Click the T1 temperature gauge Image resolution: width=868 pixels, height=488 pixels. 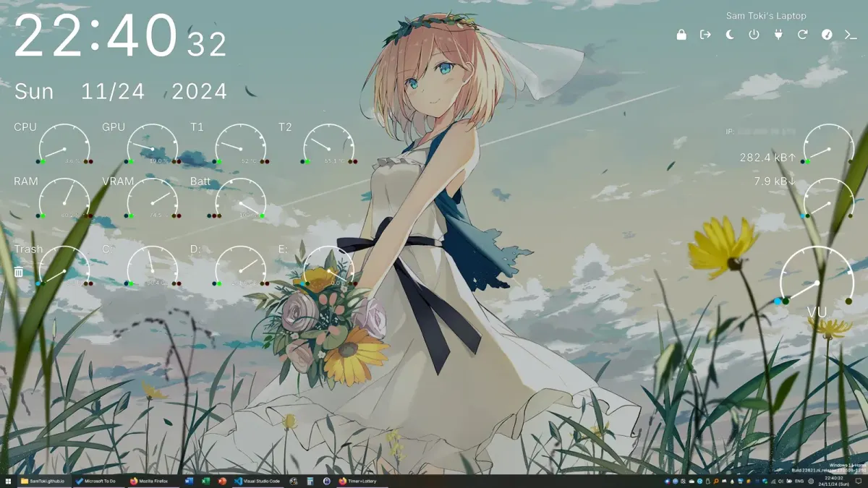pos(241,145)
